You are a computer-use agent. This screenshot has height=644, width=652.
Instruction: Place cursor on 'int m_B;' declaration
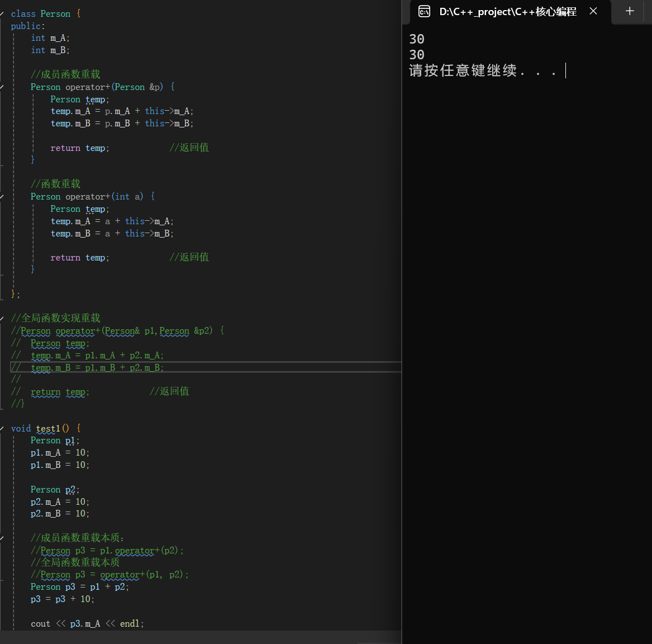50,50
